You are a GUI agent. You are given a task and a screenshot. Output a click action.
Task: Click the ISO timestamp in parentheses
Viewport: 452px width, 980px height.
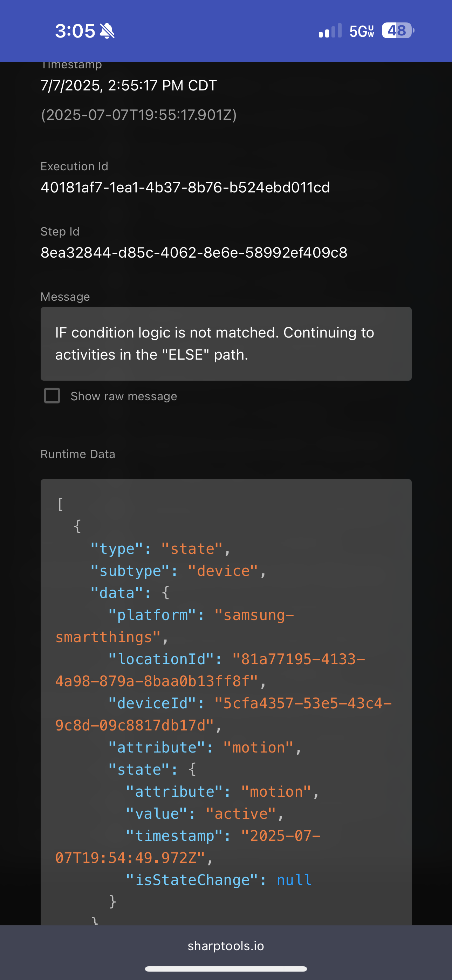coord(139,115)
